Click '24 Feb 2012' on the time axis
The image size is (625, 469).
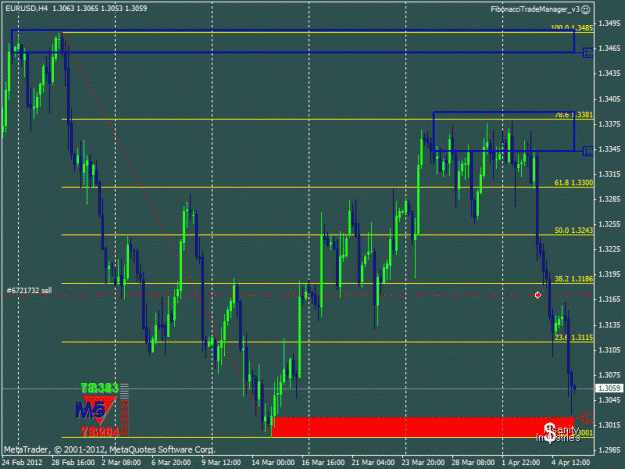pos(22,463)
